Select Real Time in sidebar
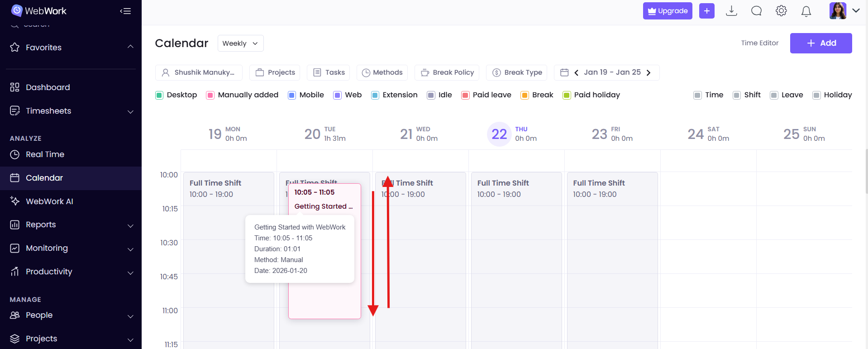The width and height of the screenshot is (868, 349). [x=45, y=154]
